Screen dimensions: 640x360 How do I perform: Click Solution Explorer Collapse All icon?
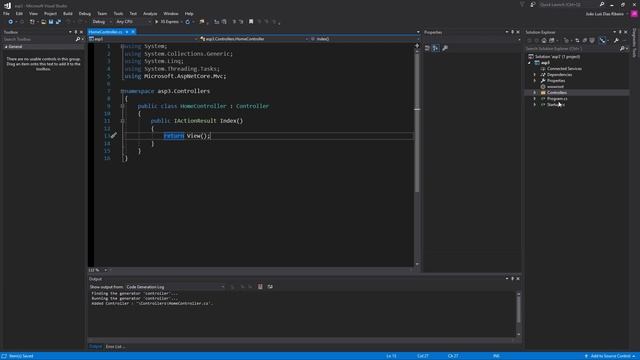584,40
